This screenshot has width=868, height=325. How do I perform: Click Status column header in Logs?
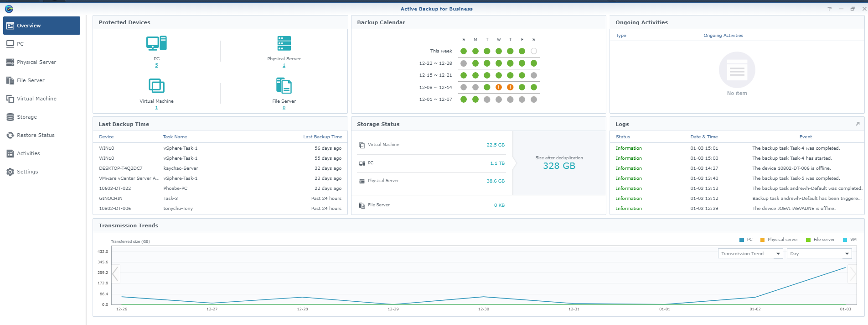tap(623, 137)
